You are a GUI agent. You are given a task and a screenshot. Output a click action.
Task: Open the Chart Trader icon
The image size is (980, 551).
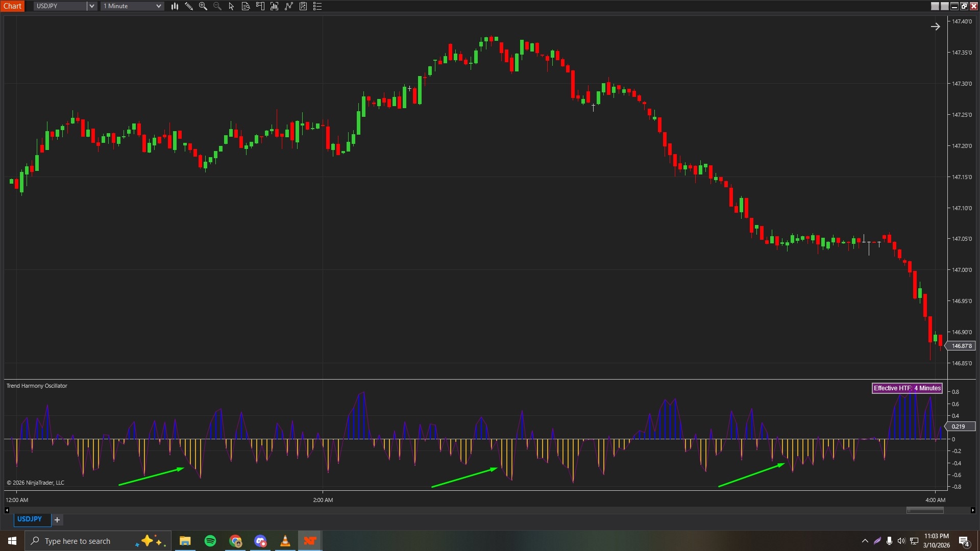[260, 6]
